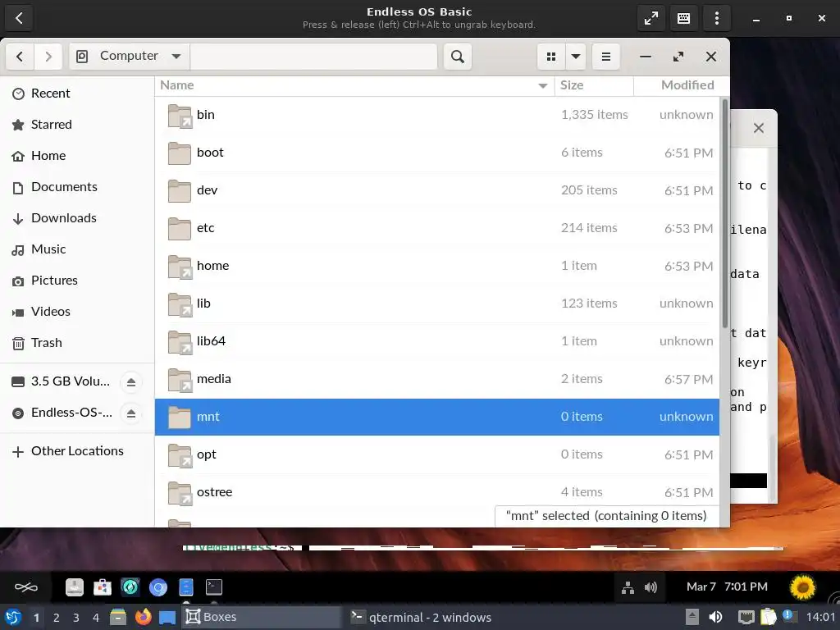Click the mnt folder icon
840x630 pixels.
179,417
